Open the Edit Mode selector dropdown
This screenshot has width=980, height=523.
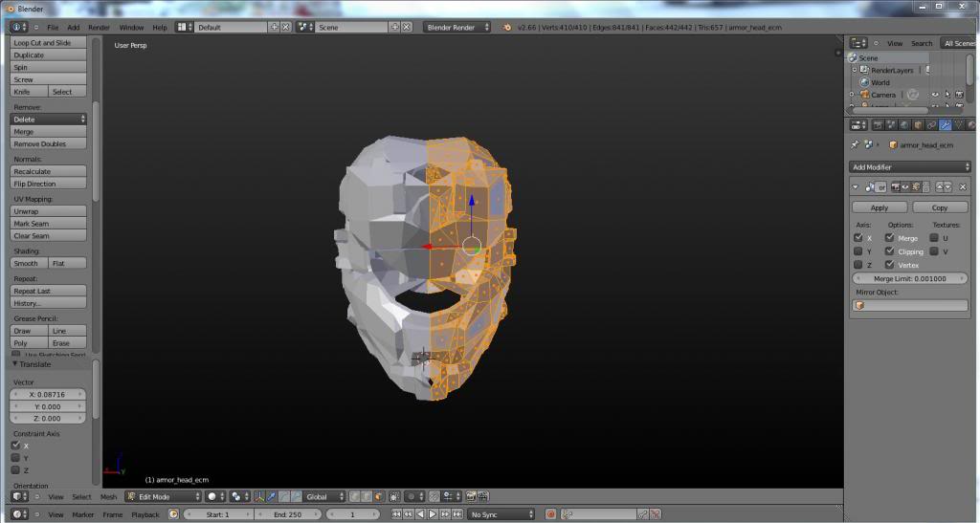pyautogui.click(x=165, y=496)
